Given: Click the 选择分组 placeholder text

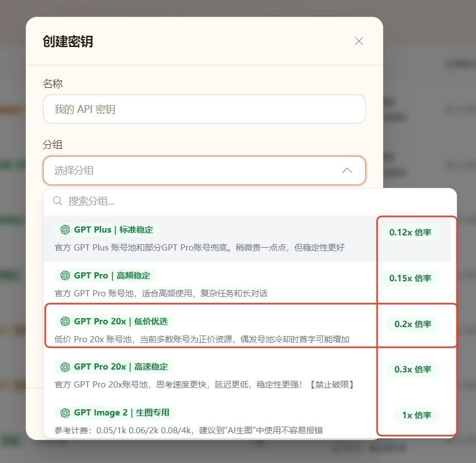Looking at the screenshot, I should pyautogui.click(x=74, y=171).
